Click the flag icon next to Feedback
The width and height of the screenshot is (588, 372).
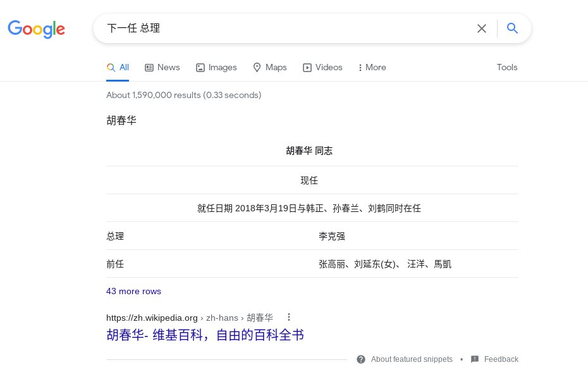474,359
